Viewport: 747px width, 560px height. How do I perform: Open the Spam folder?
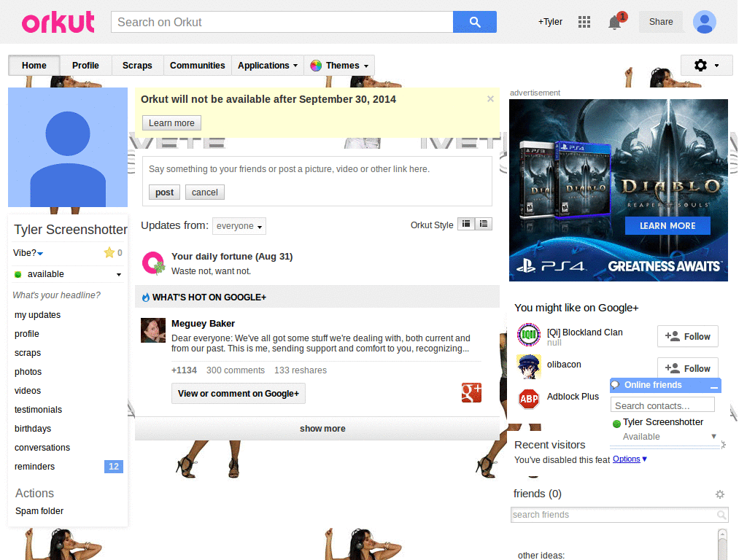[39, 511]
